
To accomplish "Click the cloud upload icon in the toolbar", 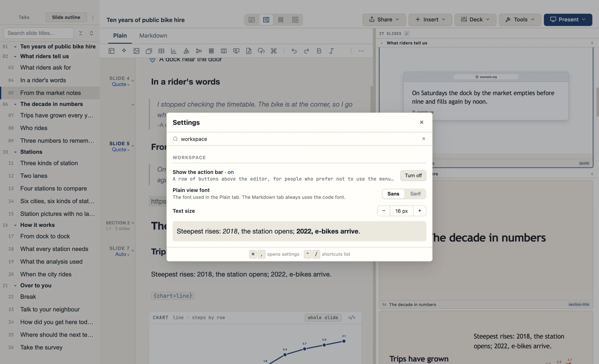I will [261, 51].
